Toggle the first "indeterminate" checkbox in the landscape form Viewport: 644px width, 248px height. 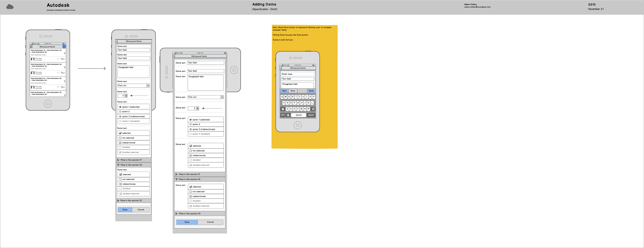pyautogui.click(x=191, y=155)
